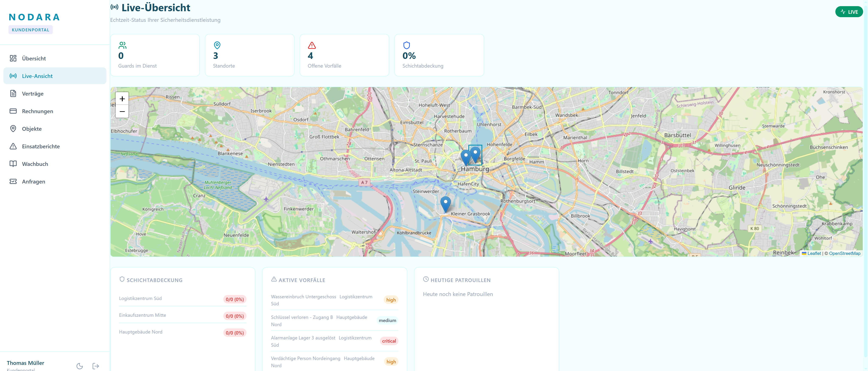
Task: Go to Übersicht menu item
Action: pyautogui.click(x=55, y=58)
